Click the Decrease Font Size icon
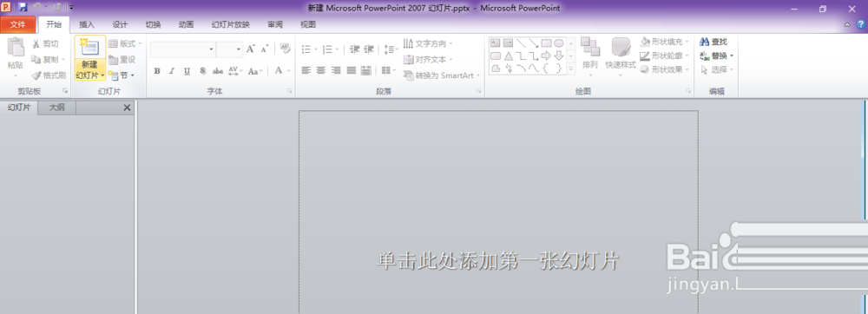 [x=265, y=49]
